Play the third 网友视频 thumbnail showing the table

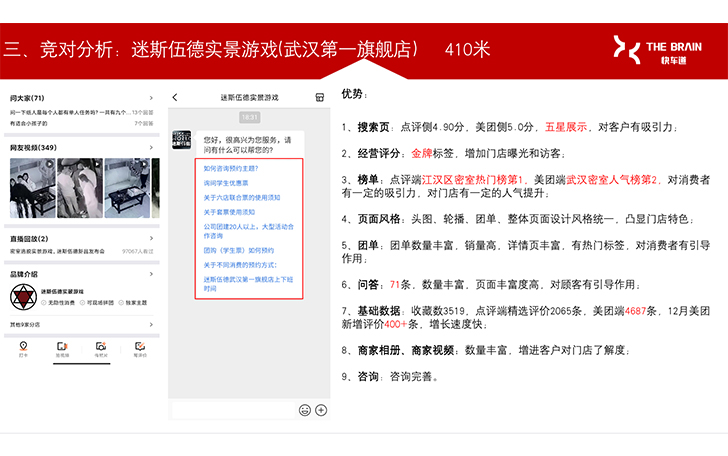[x=127, y=188]
